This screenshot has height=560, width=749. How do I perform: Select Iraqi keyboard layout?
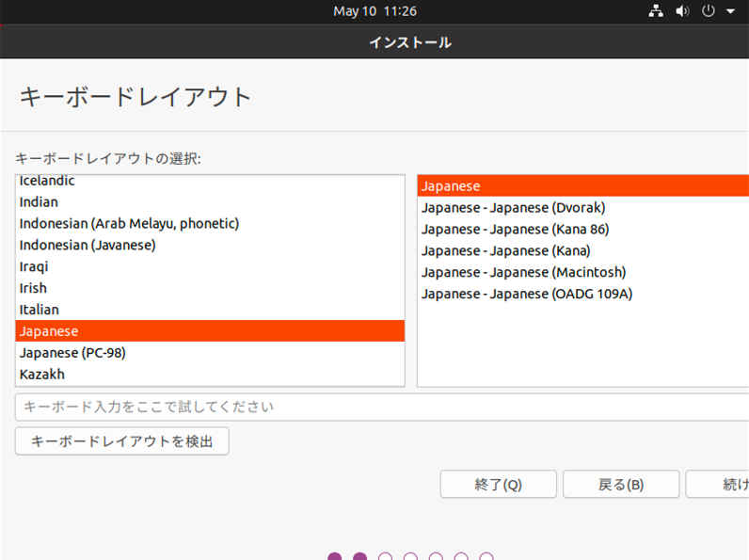(33, 266)
